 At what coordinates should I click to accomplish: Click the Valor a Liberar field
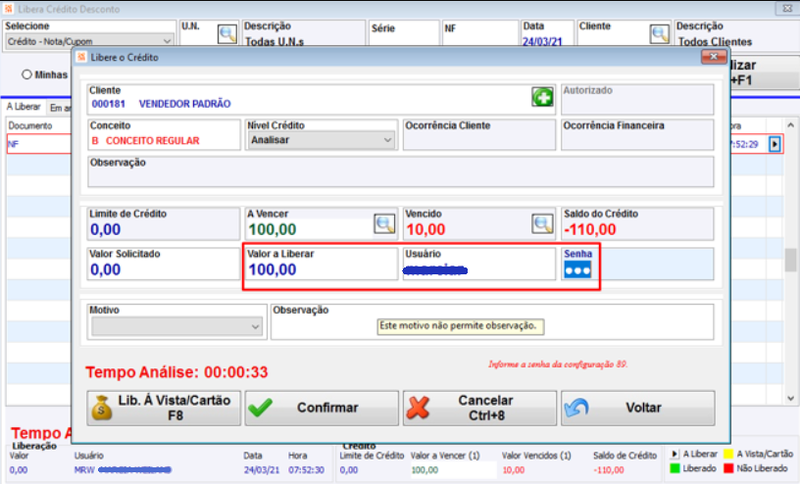321,264
